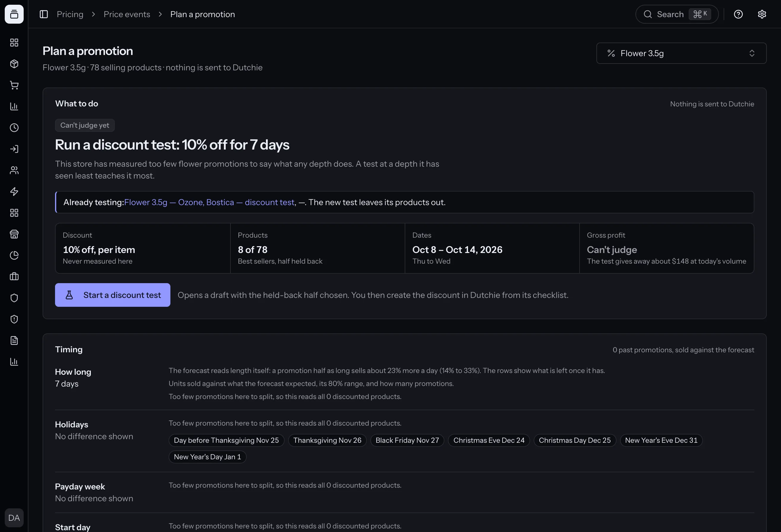781x532 pixels.
Task: Open the help question mark icon
Action: tap(738, 14)
